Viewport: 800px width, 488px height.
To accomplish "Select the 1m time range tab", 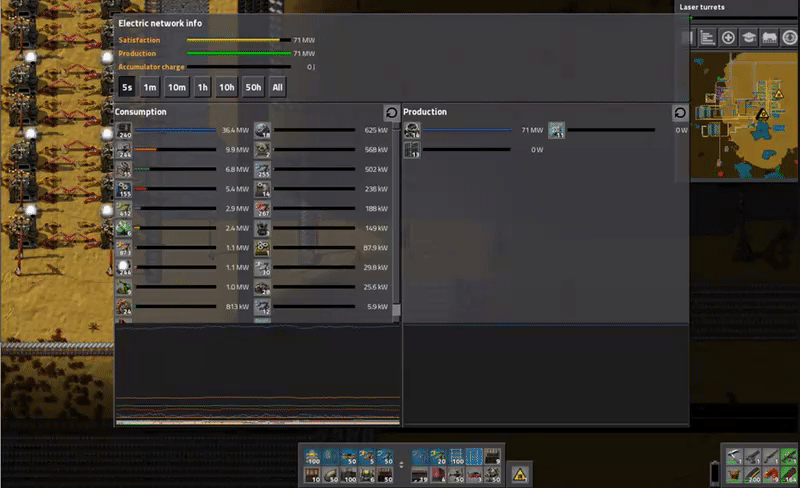I will 149,87.
